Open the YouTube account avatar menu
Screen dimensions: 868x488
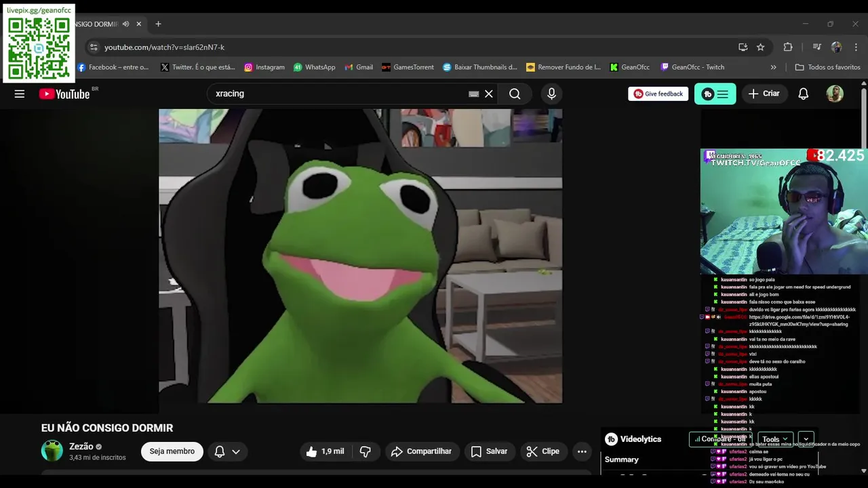click(835, 94)
